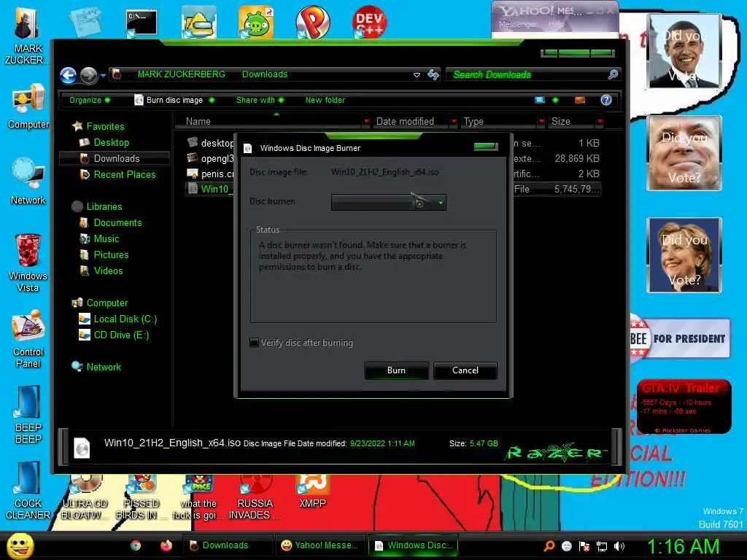Viewport: 747px width, 560px height.
Task: Enable Verify disc after burning checkbox
Action: pyautogui.click(x=255, y=343)
